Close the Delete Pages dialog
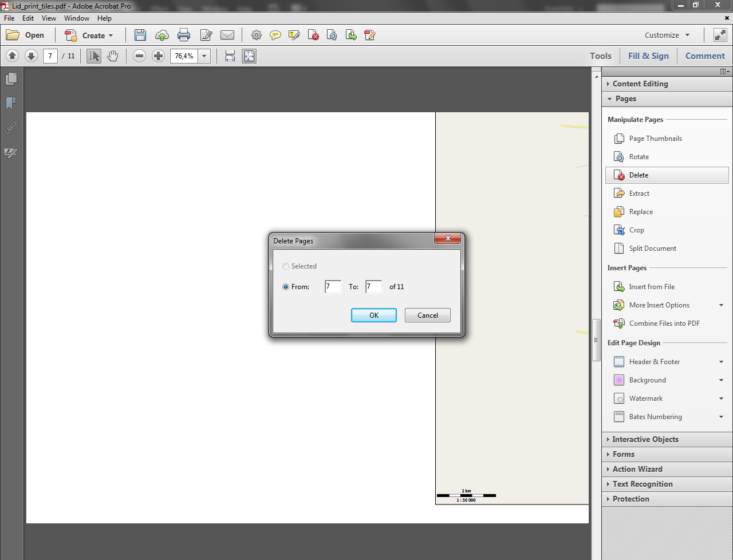This screenshot has height=560, width=733. point(448,239)
